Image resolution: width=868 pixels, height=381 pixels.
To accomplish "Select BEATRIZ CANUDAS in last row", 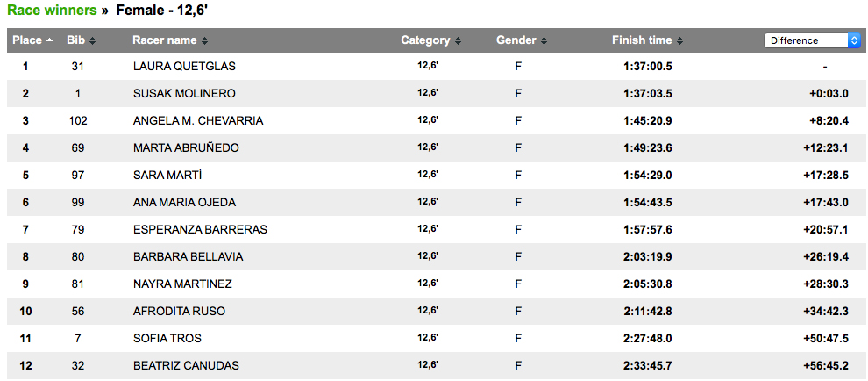I will (187, 366).
